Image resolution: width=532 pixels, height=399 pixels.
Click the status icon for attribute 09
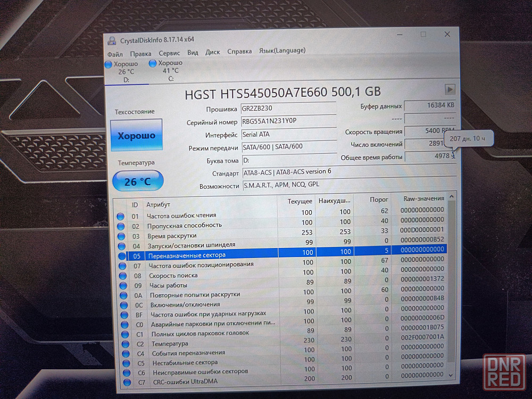[123, 286]
